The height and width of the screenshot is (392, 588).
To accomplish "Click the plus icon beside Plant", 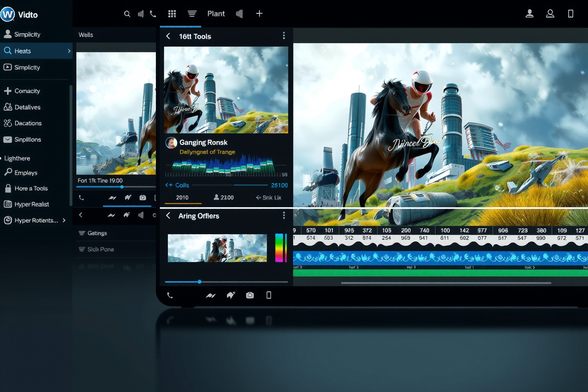I will click(x=259, y=14).
